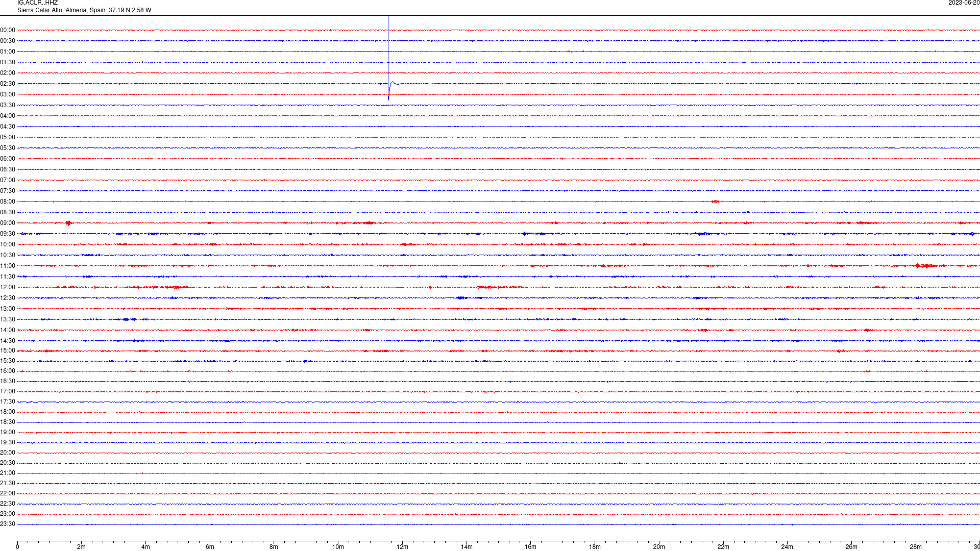980x551 pixels.
Task: Click the 10m tick on the time axis
Action: tap(338, 547)
